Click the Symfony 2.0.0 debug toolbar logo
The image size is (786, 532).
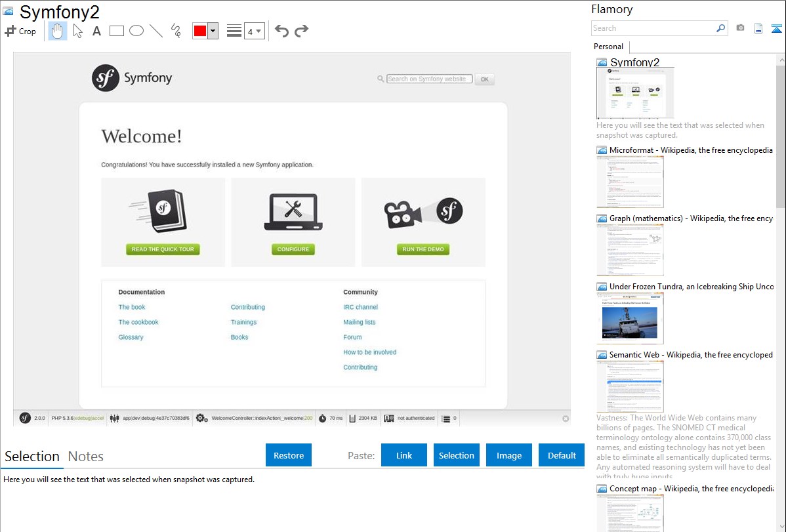point(25,418)
